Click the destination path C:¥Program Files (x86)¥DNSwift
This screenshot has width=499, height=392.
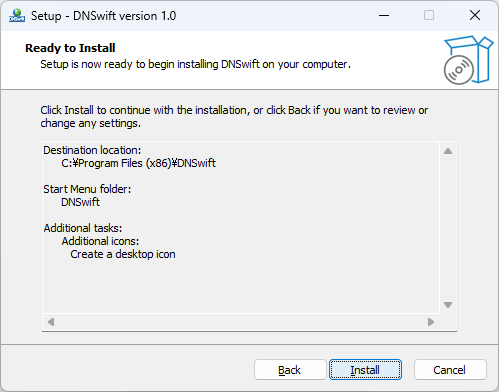tap(138, 163)
